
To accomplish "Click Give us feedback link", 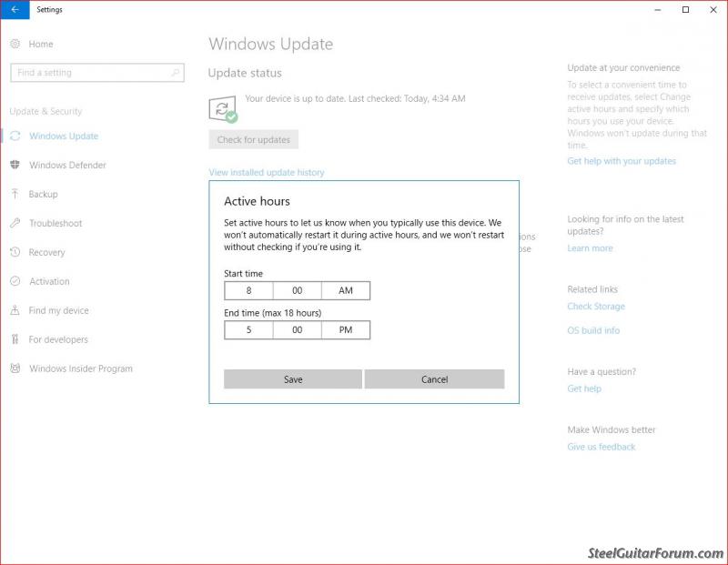I will point(602,447).
